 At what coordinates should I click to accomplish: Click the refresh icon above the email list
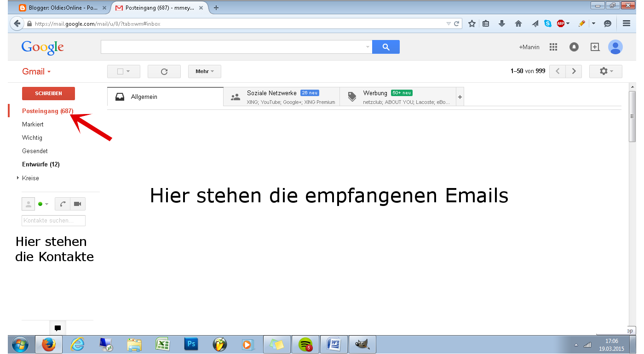tap(164, 71)
